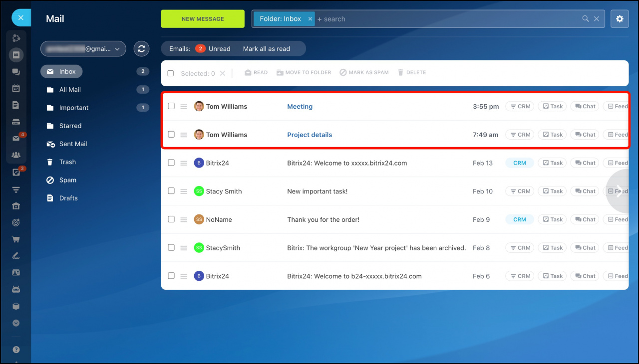
Task: Click MOVE TO FOLDER in toolbar
Action: pos(304,73)
